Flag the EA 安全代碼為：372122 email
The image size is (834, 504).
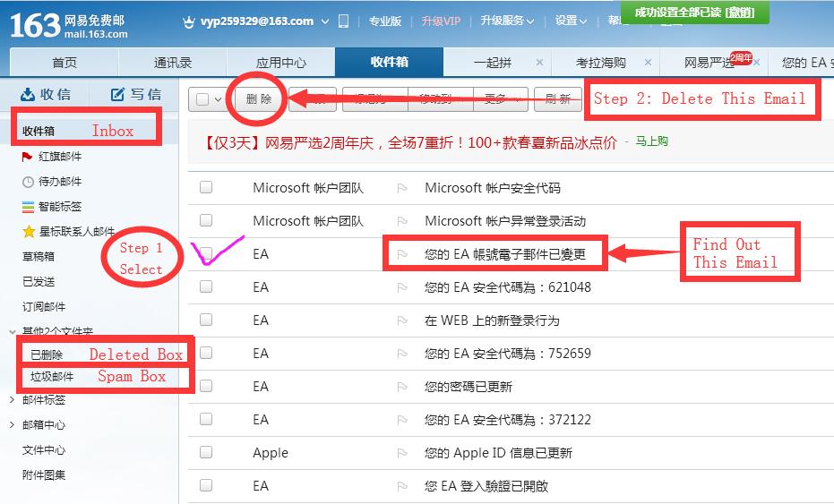pyautogui.click(x=402, y=420)
